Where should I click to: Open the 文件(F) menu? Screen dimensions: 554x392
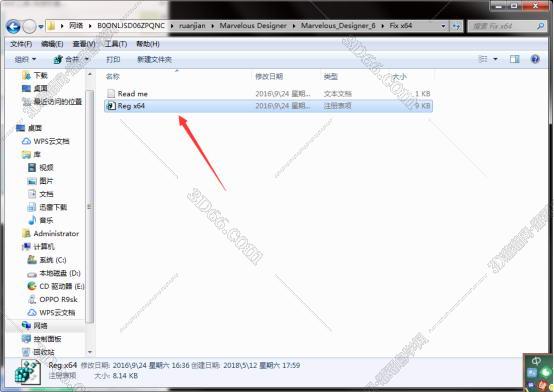point(21,44)
